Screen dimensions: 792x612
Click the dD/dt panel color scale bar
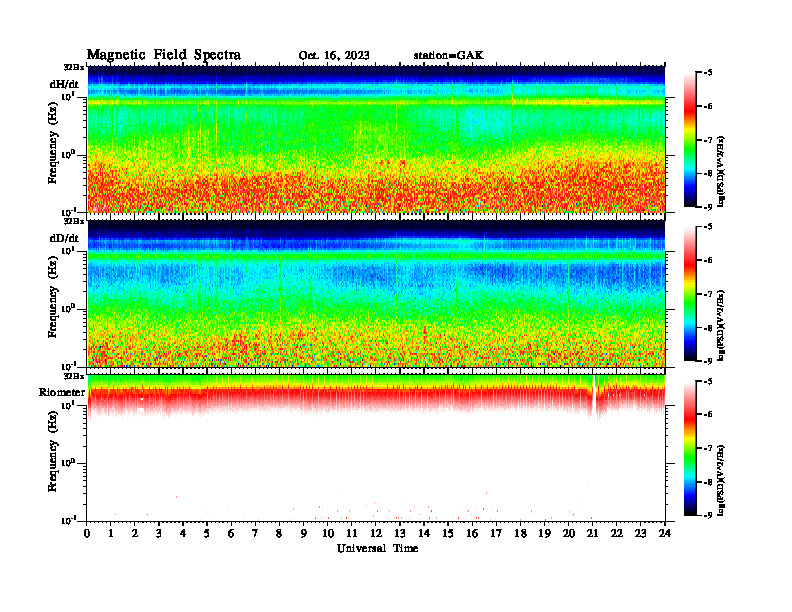coord(690,293)
